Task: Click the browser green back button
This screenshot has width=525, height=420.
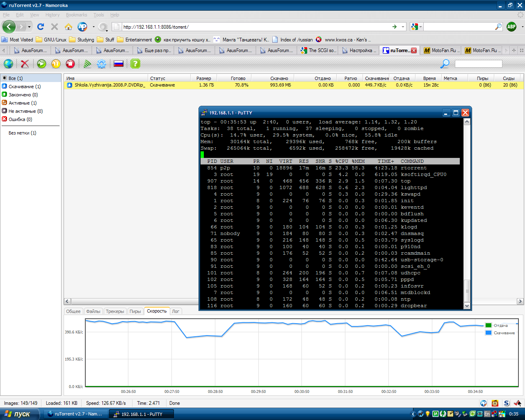Action: click(9, 27)
